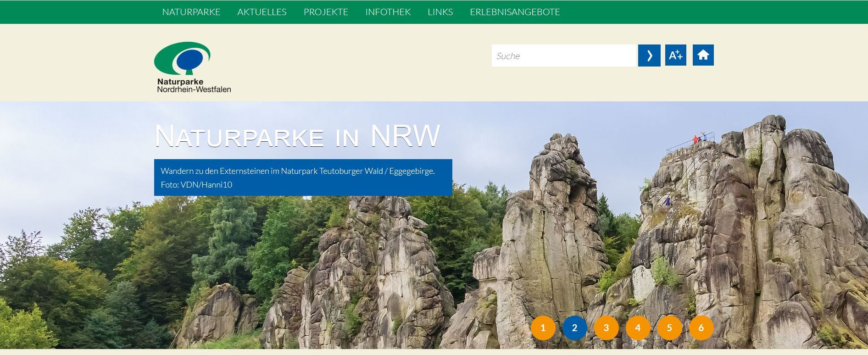This screenshot has height=355, width=868.
Task: Increase font size with the A+ icon
Action: coord(675,55)
